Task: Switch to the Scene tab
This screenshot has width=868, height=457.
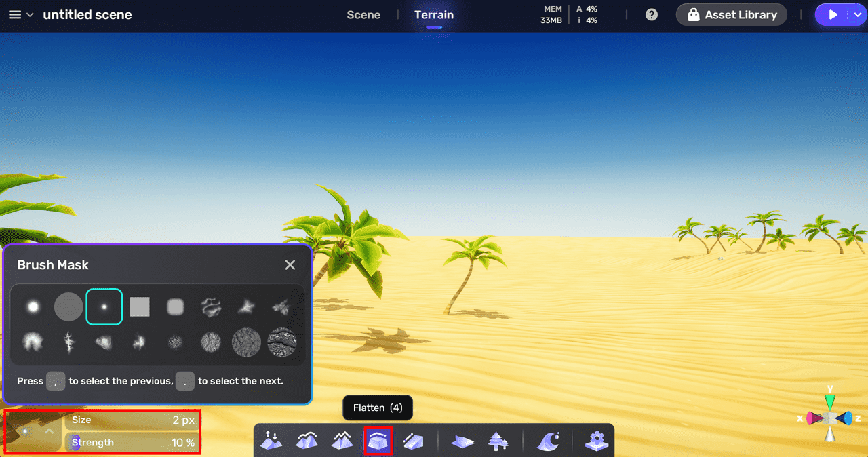Action: coord(363,15)
